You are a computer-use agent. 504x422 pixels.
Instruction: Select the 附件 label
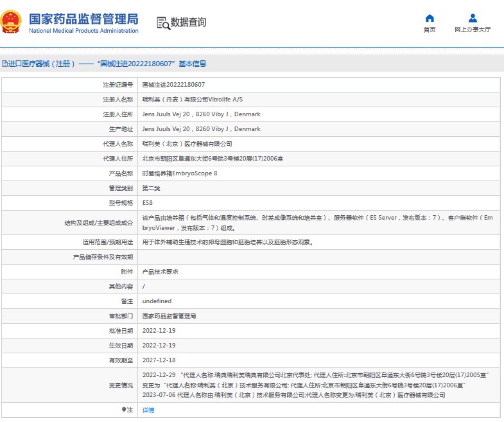coord(127,272)
